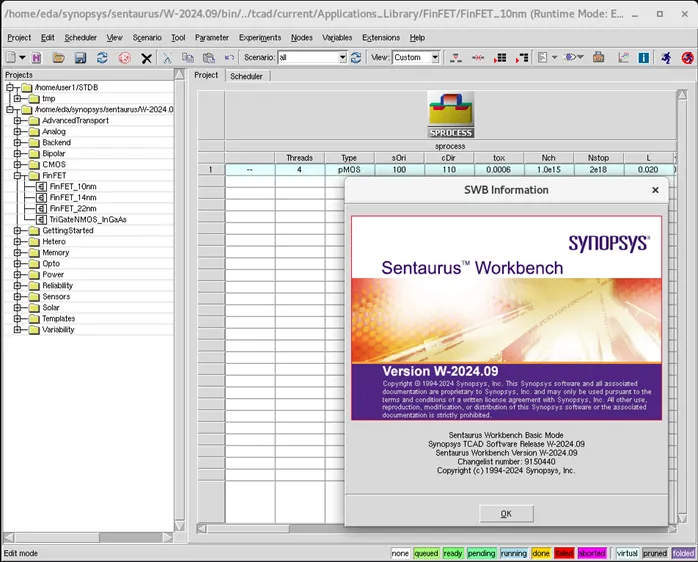Select the TriGateNMOS_InGaAs project

tap(88, 220)
